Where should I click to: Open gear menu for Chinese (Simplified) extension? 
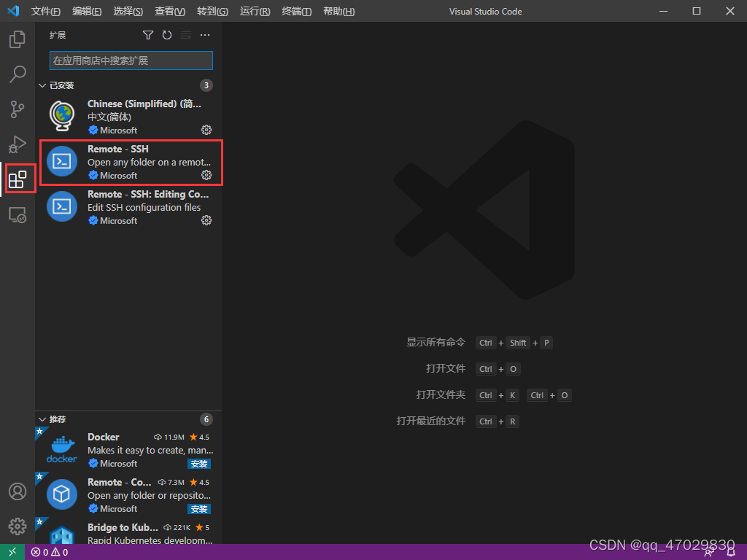point(206,130)
